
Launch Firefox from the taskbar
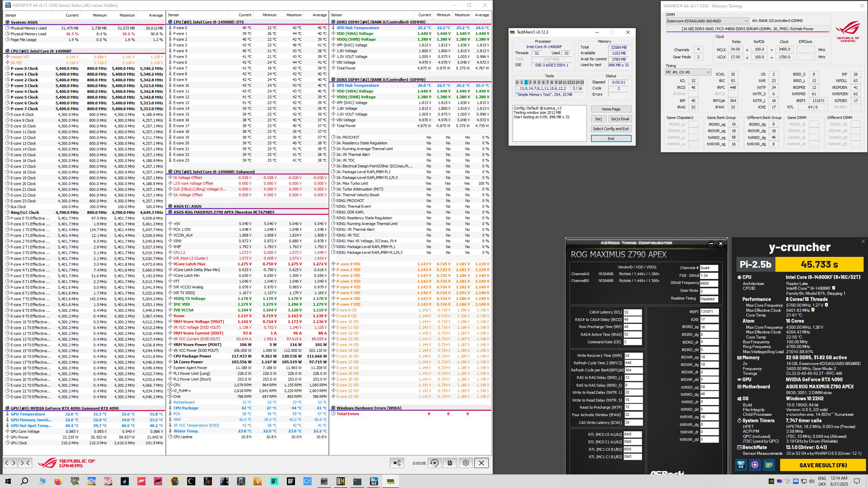click(58, 481)
